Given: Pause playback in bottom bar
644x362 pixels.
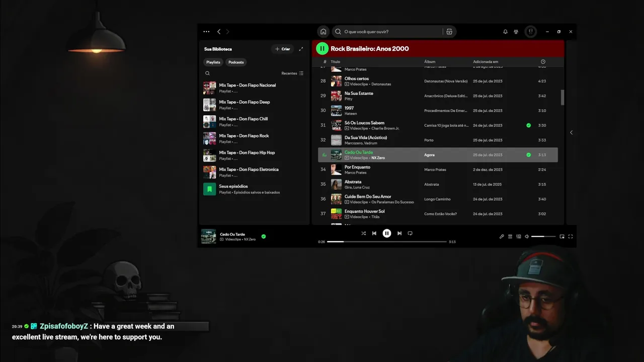Looking at the screenshot, I should pyautogui.click(x=386, y=233).
